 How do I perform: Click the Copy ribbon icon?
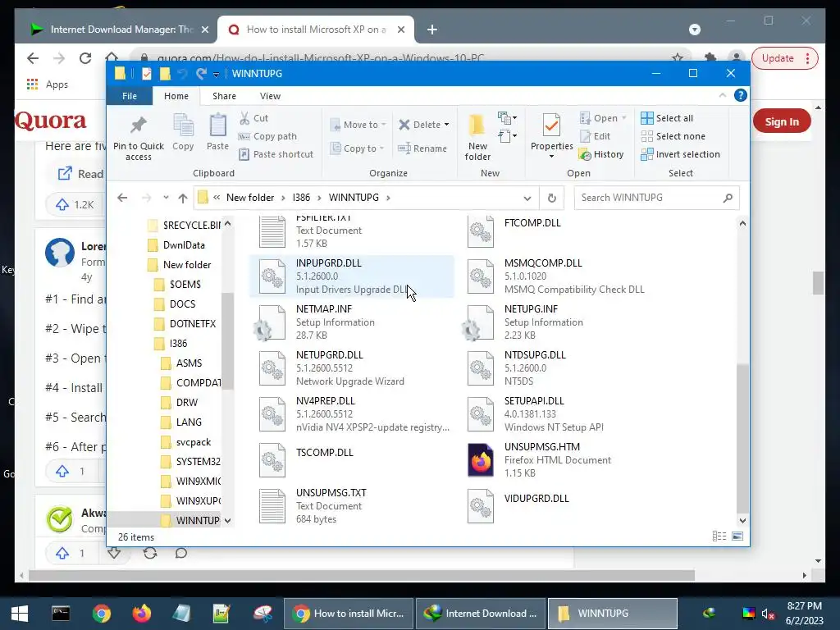183,132
